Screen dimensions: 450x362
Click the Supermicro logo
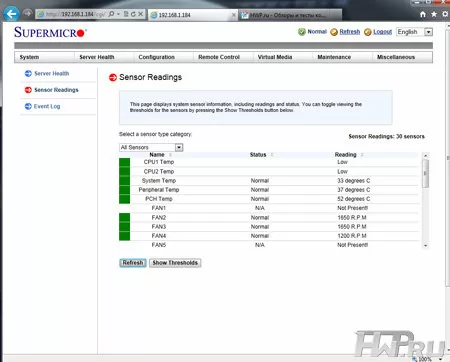pyautogui.click(x=50, y=32)
